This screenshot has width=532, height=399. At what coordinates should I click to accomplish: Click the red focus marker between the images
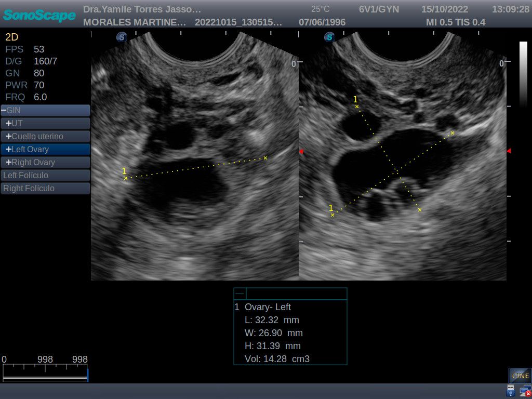(x=300, y=151)
